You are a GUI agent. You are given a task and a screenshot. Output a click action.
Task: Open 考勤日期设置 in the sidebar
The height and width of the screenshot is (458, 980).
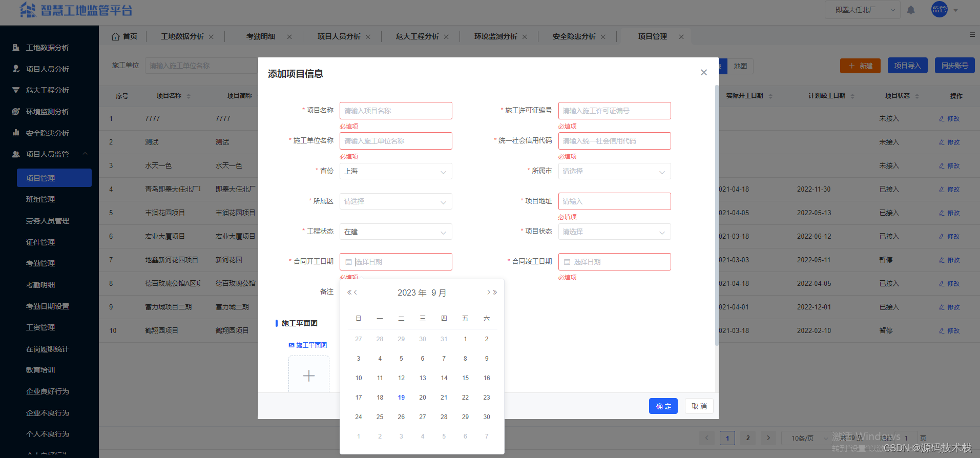48,306
